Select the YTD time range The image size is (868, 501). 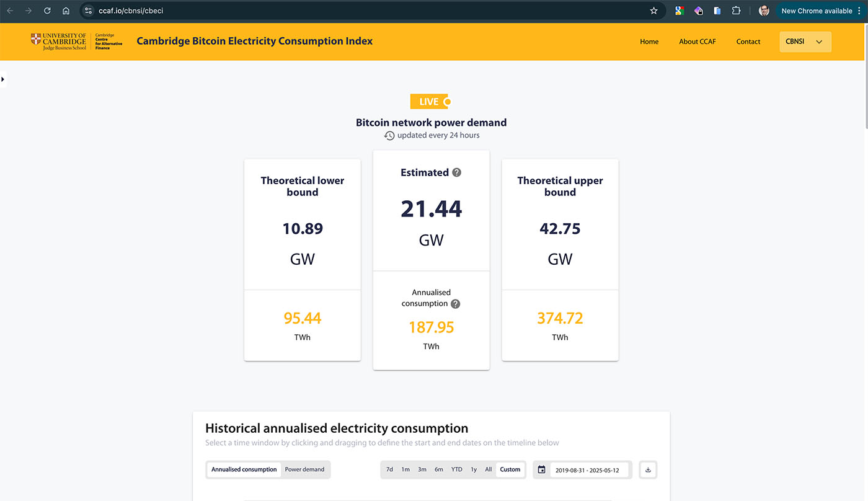(x=457, y=469)
